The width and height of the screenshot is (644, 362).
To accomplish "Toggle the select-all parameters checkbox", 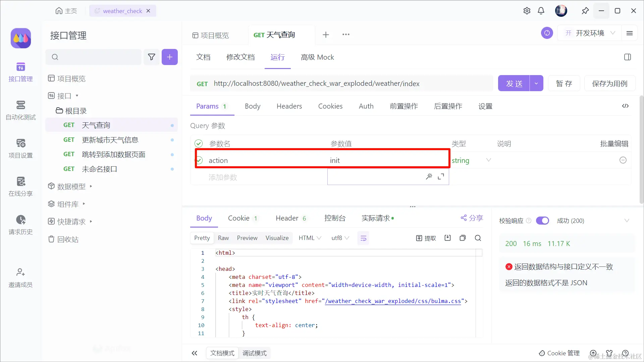I will click(199, 143).
